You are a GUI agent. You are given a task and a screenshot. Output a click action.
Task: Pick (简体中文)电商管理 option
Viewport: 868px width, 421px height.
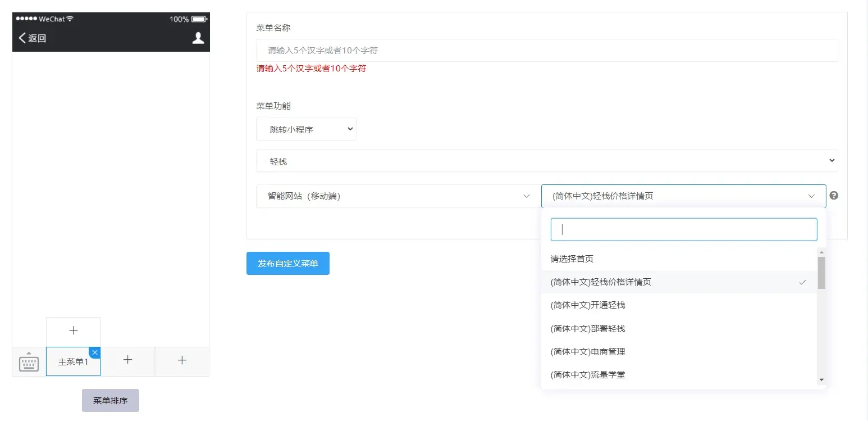click(588, 352)
